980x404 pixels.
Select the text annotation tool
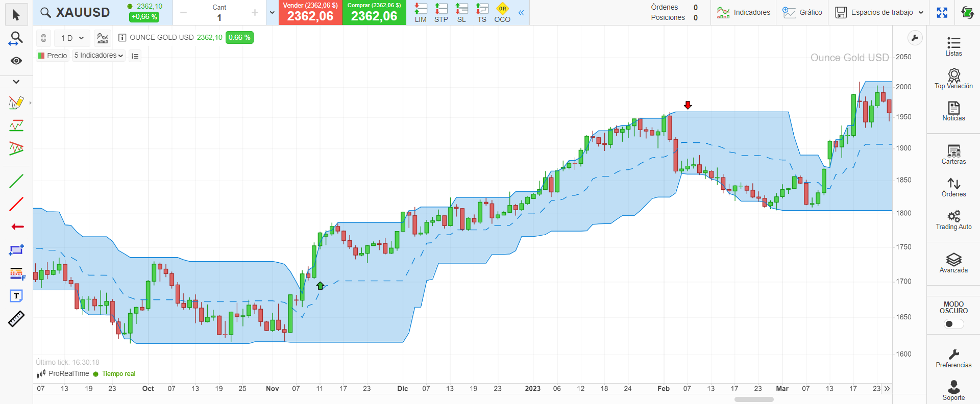click(16, 296)
